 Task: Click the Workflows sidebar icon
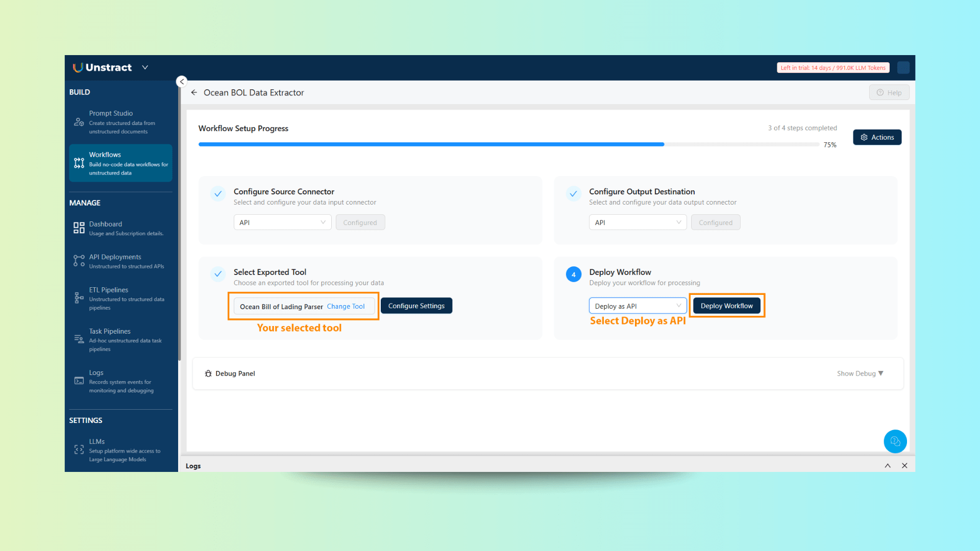[x=79, y=163]
